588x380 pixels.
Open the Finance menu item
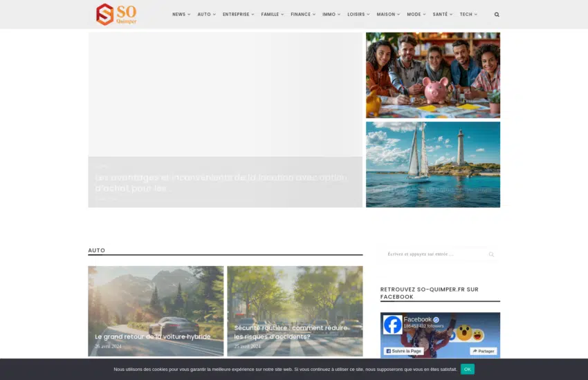[x=302, y=15]
